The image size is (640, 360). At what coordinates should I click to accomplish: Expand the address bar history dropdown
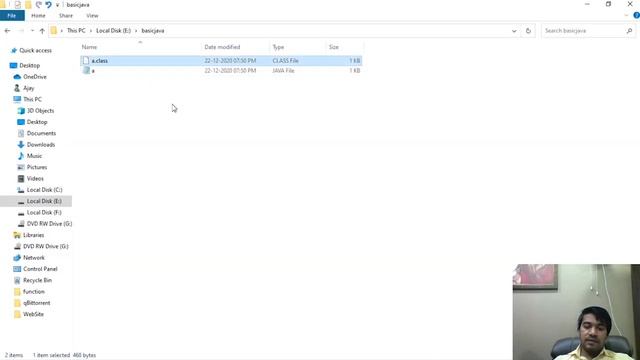(x=514, y=31)
